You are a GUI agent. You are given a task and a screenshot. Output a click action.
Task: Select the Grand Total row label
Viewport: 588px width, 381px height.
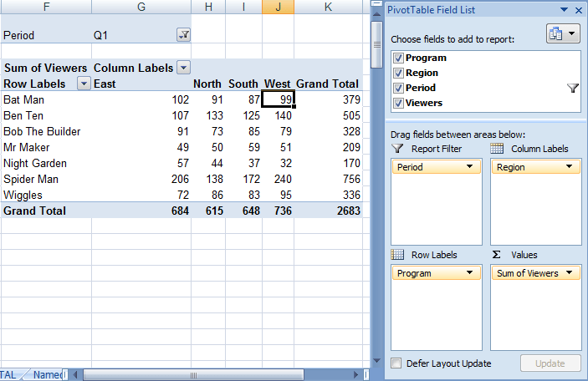(x=46, y=211)
